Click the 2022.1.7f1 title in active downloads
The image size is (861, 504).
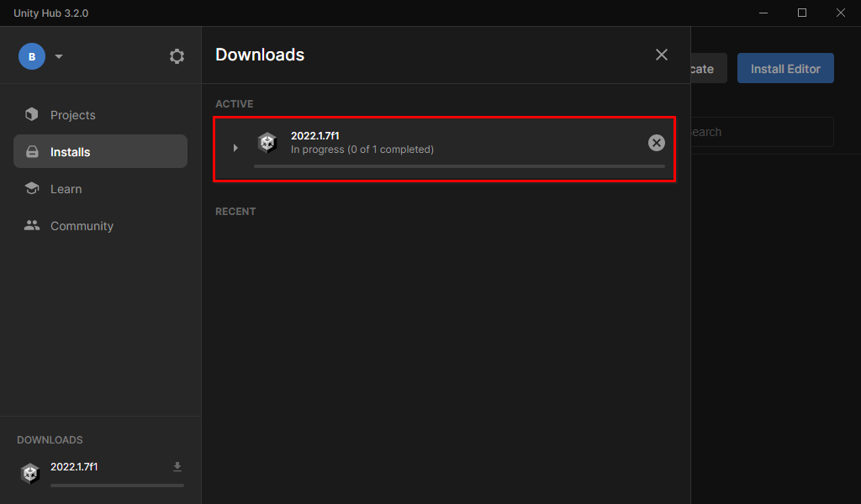[315, 135]
